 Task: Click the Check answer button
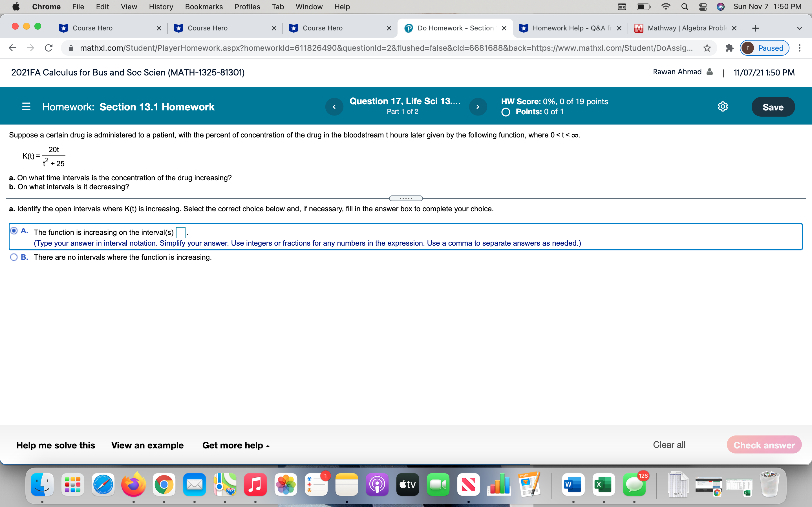tap(764, 445)
